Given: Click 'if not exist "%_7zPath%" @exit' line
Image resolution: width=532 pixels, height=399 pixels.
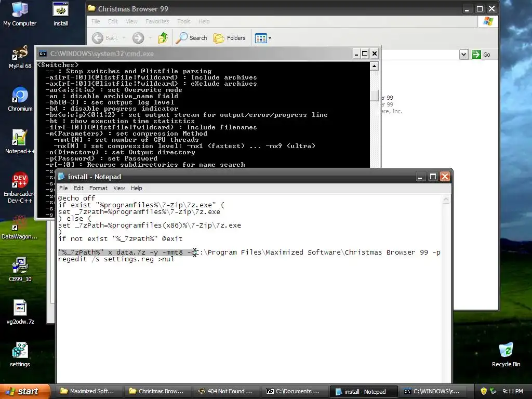Looking at the screenshot, I should click(x=120, y=239).
